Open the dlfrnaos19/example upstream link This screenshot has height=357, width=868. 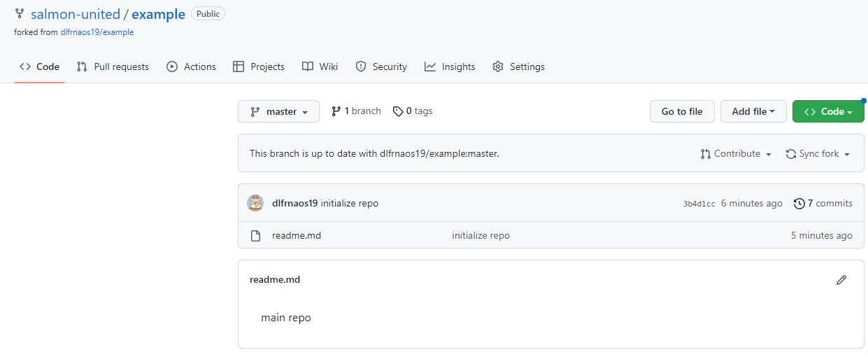coord(97,32)
